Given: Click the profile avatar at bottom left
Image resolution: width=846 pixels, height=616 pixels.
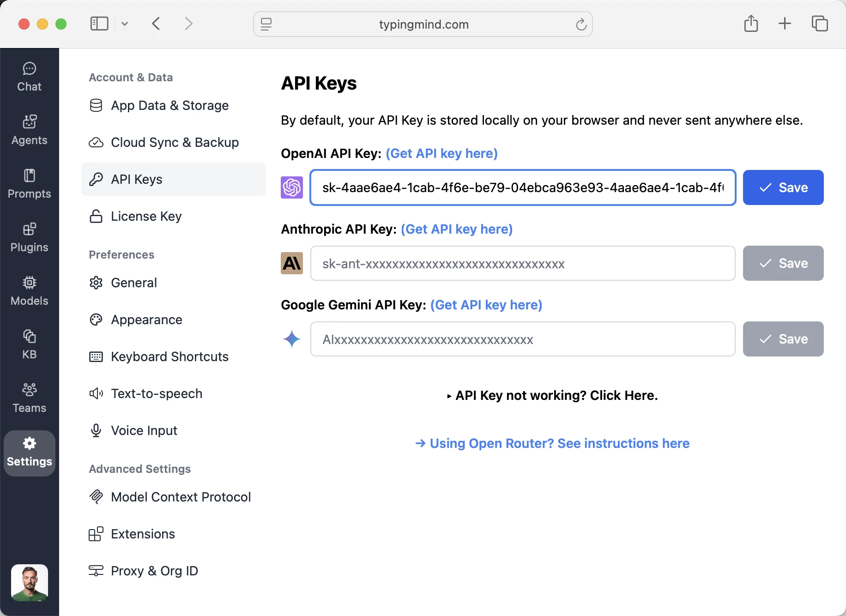Looking at the screenshot, I should click(x=29, y=583).
